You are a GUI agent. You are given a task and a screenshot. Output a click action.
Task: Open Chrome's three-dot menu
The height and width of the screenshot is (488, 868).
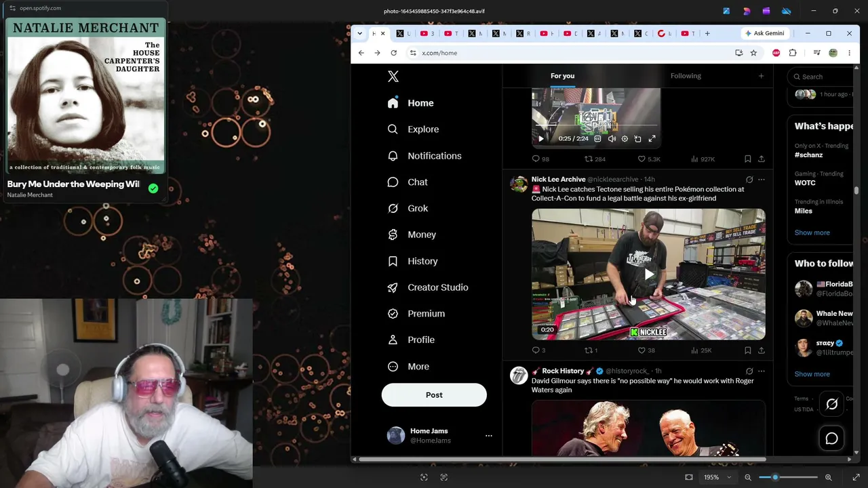(849, 53)
